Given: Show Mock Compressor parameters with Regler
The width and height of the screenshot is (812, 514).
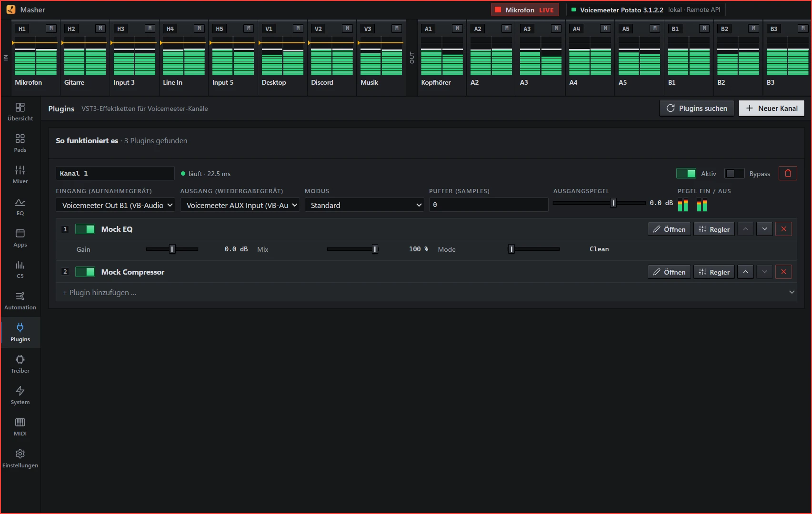Looking at the screenshot, I should click(714, 272).
